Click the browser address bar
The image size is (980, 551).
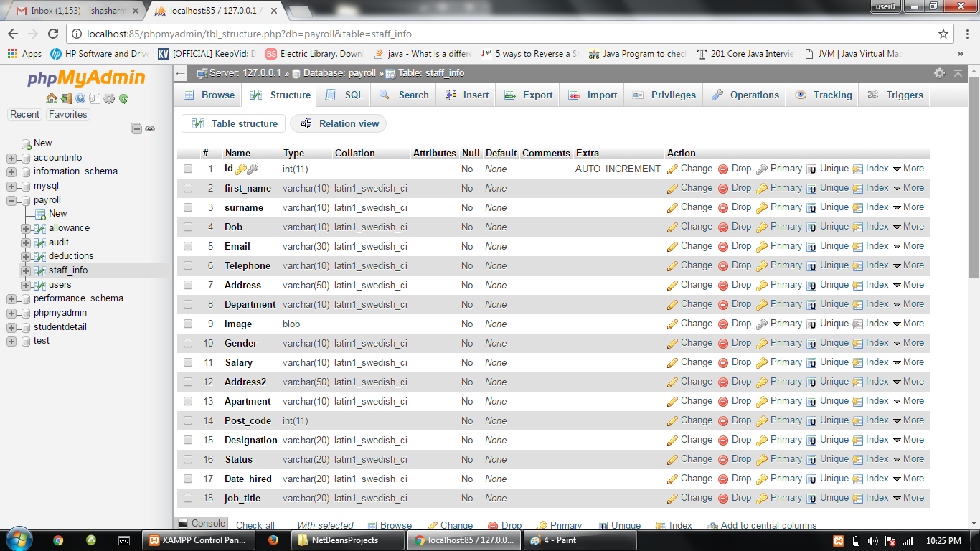pos(502,34)
